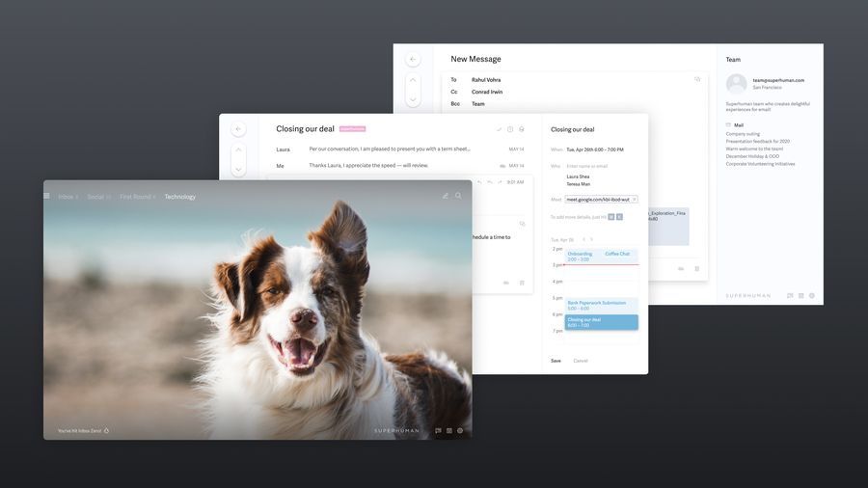Viewport: 868px width, 488px height.
Task: Click reply-all arrow next to 9:01 AM
Action: pos(489,182)
